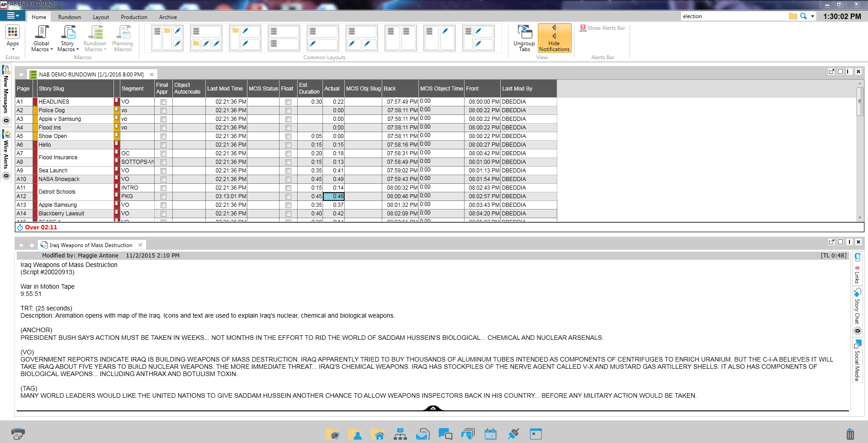Click the search magnifier icon
This screenshot has height=443, width=868.
click(803, 16)
